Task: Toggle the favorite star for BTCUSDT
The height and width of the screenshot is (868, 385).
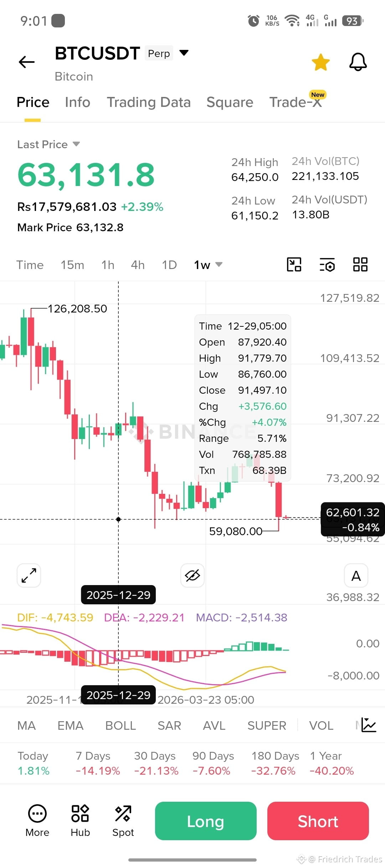Action: click(x=320, y=62)
